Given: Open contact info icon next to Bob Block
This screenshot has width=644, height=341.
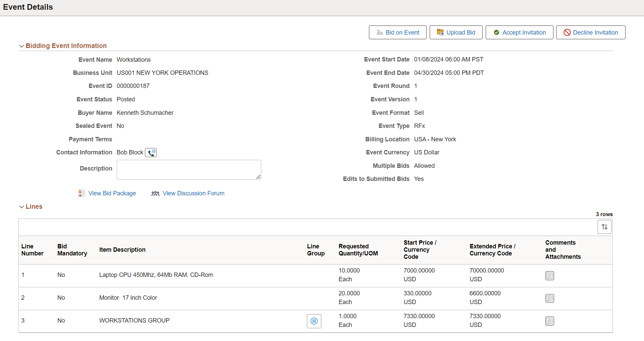Looking at the screenshot, I should (151, 153).
